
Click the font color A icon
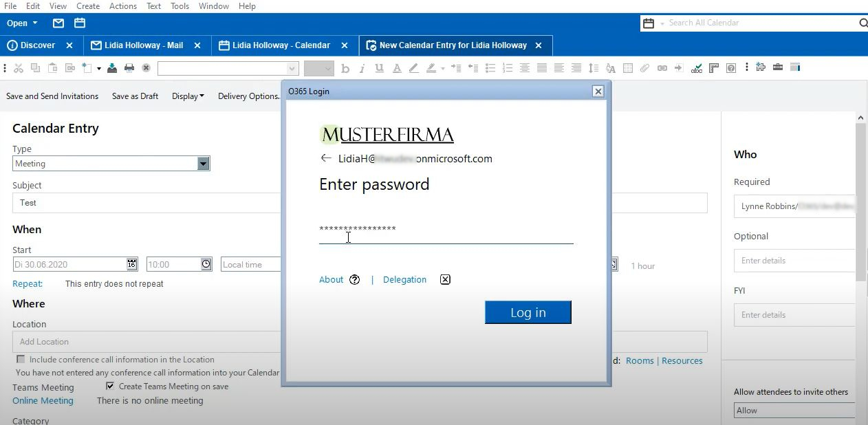[397, 68]
